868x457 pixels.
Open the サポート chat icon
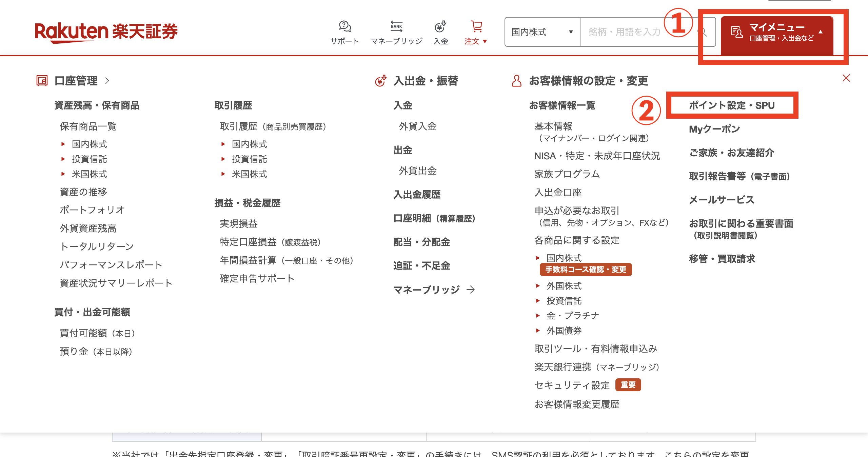344,26
